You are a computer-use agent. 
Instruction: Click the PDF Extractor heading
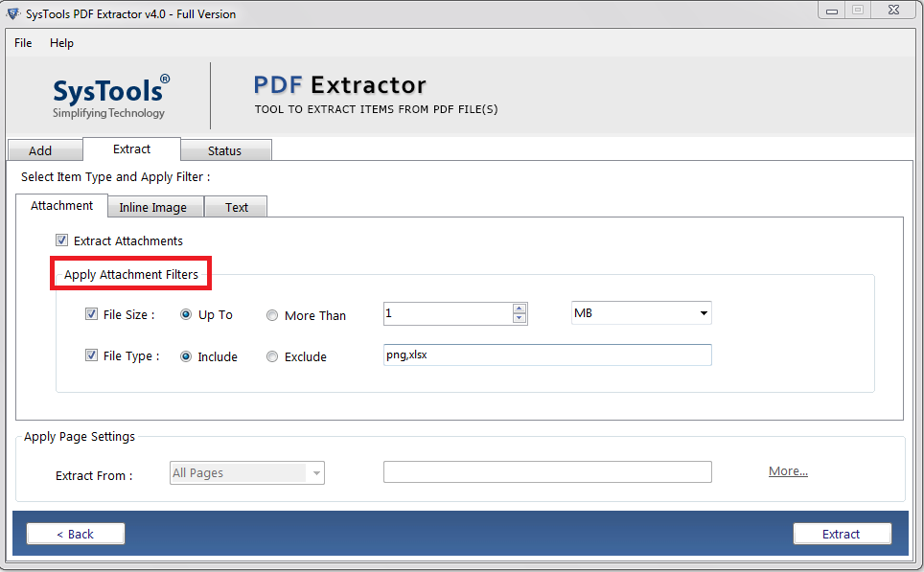click(x=340, y=85)
